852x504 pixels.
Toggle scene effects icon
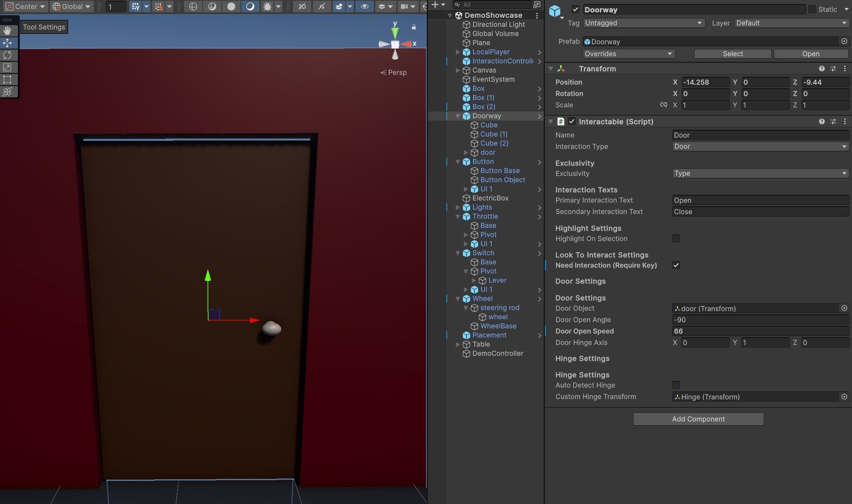click(339, 6)
